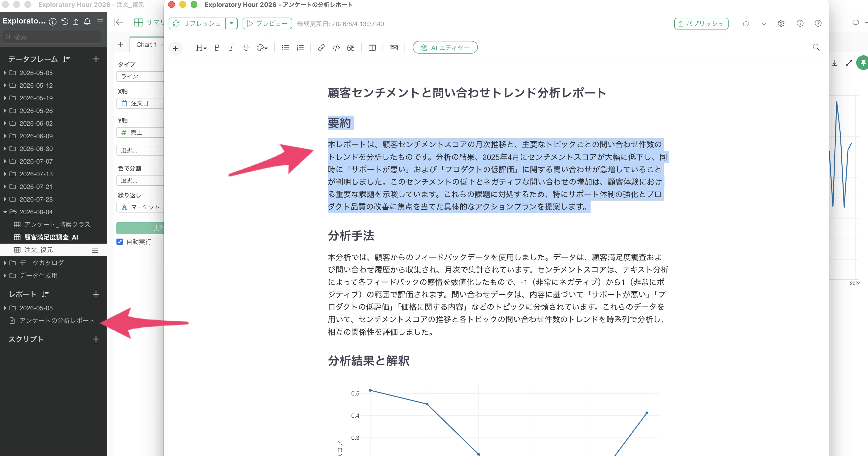The height and width of the screenshot is (456, 868).
Task: Open X軸 column selector showing 注文日
Action: (140, 103)
